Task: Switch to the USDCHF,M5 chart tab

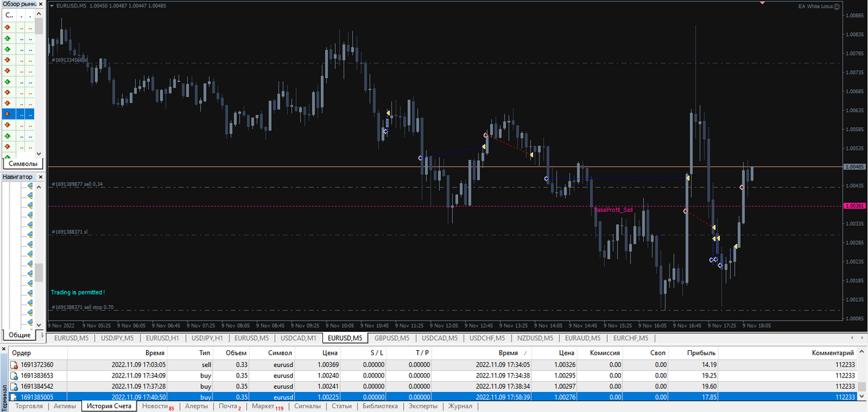Action: (x=487, y=338)
